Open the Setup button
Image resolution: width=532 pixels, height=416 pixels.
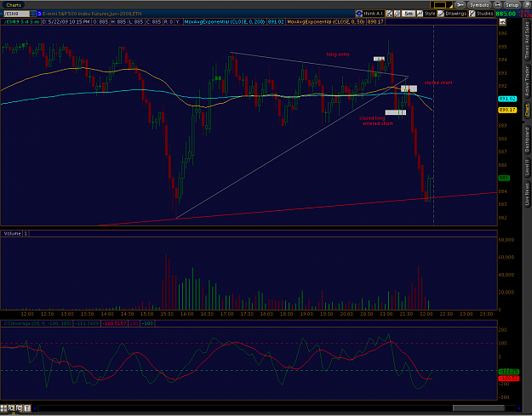512,5
